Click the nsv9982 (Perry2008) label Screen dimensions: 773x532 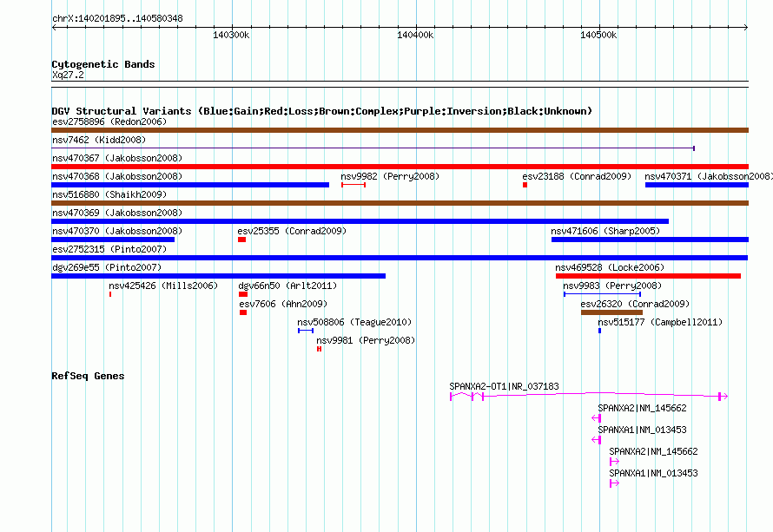[x=390, y=176]
